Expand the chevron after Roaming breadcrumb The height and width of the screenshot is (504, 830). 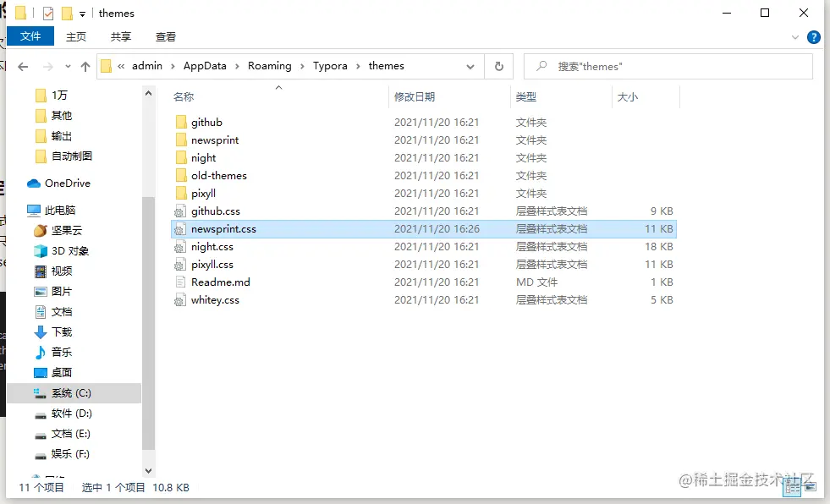pos(302,66)
